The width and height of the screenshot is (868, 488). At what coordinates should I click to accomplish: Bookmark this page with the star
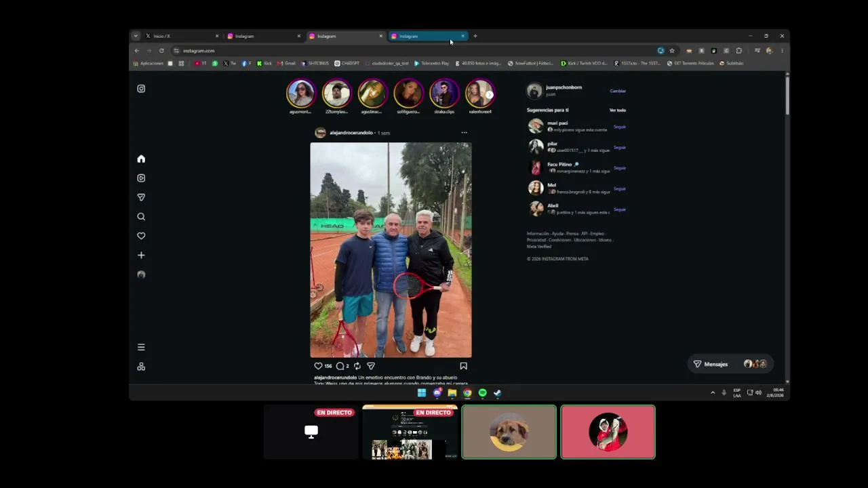pyautogui.click(x=672, y=51)
